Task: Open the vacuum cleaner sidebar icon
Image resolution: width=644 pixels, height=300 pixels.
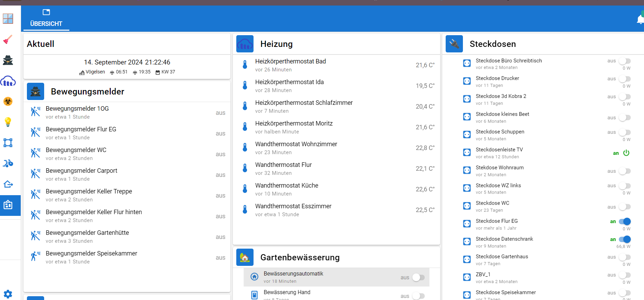Action: point(8,40)
